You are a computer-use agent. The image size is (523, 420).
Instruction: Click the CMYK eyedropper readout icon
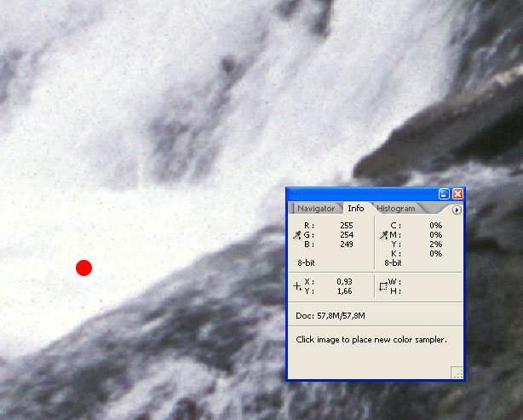(x=383, y=234)
